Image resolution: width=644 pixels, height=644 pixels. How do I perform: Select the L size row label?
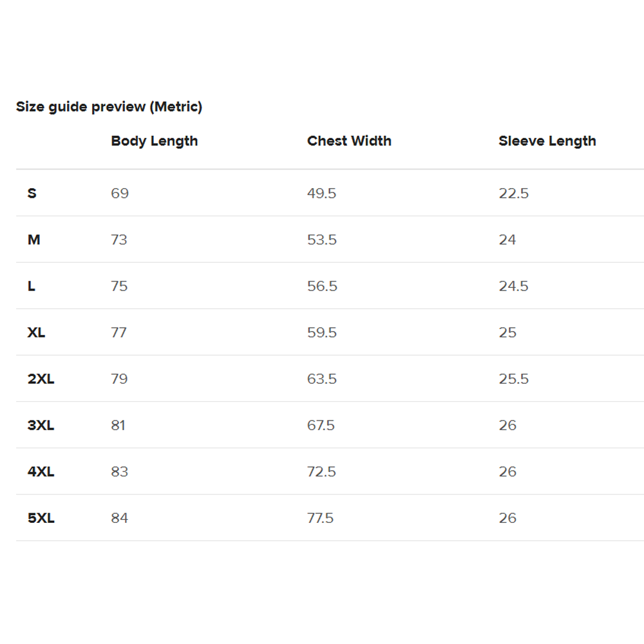(x=31, y=286)
